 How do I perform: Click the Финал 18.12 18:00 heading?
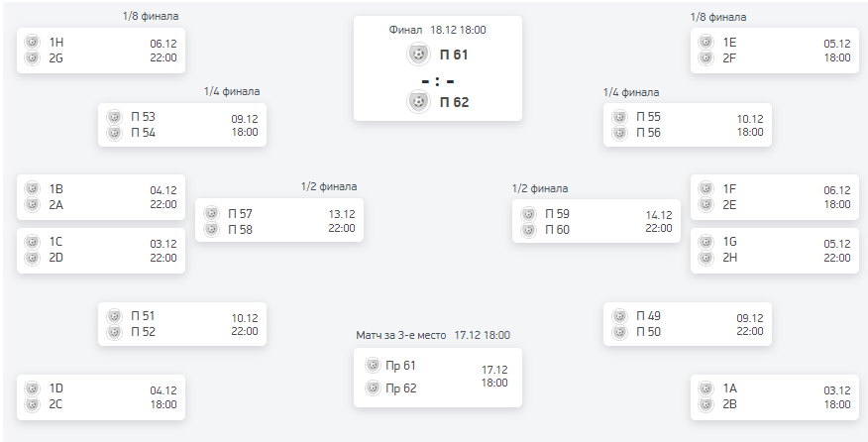tap(437, 30)
